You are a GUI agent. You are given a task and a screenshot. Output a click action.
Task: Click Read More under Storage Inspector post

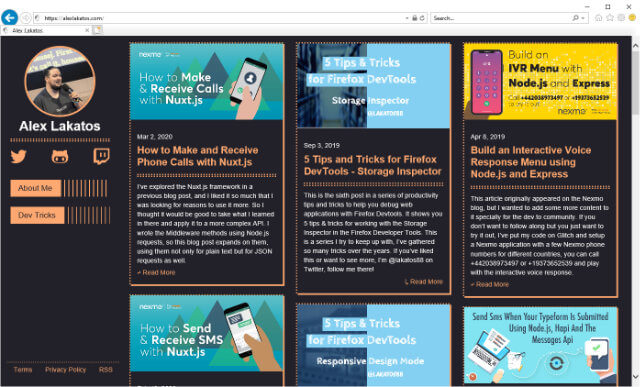click(424, 282)
